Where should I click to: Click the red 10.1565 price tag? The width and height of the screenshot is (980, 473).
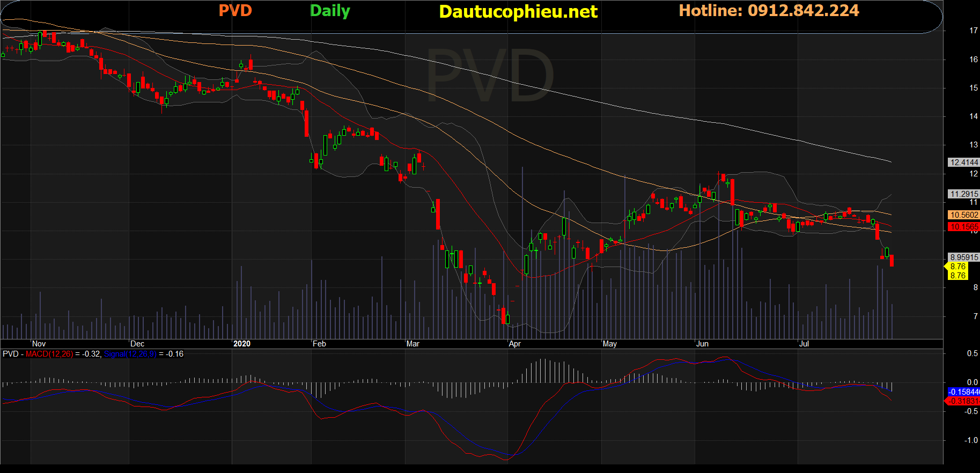[x=964, y=227]
